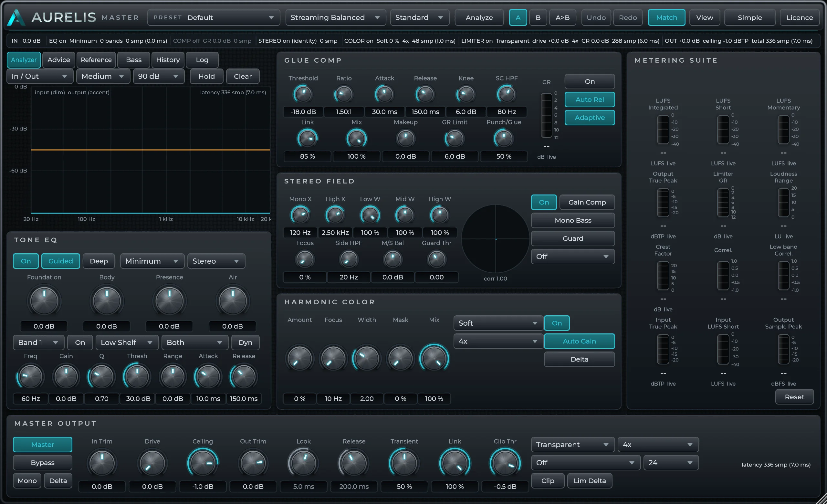Viewport: 827px width, 504px height.
Task: Toggle analyzer Hold
Action: pyautogui.click(x=206, y=76)
